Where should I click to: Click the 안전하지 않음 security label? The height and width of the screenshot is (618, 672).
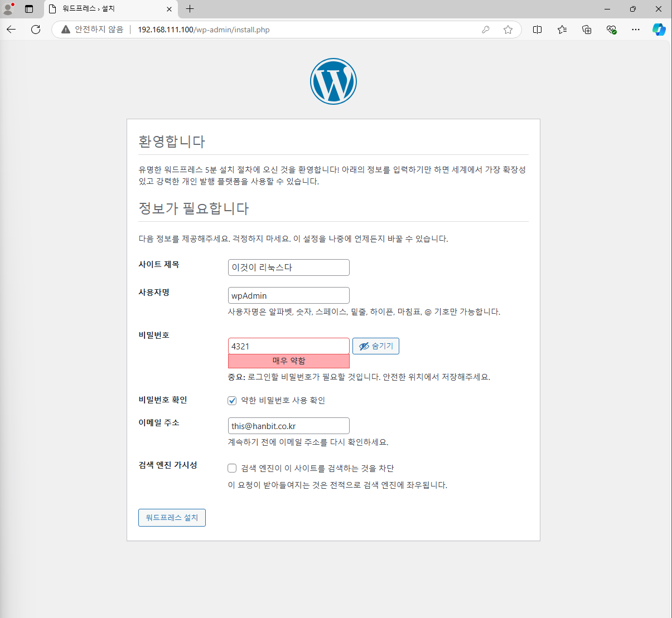pyautogui.click(x=99, y=30)
